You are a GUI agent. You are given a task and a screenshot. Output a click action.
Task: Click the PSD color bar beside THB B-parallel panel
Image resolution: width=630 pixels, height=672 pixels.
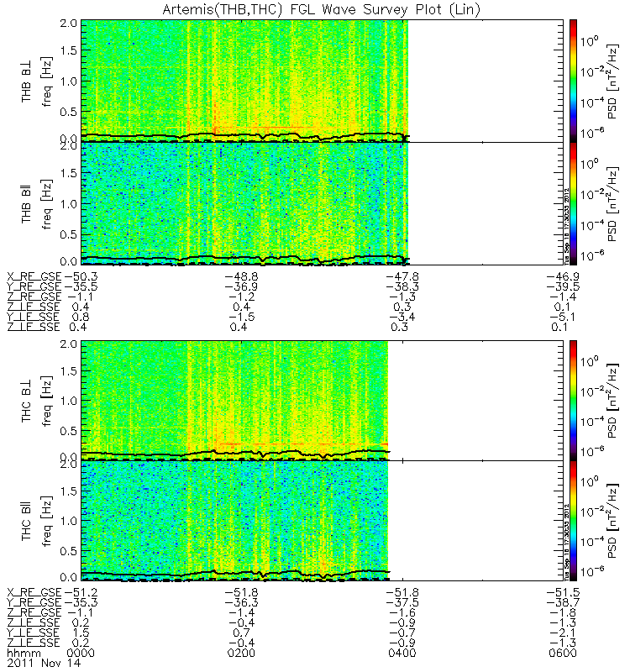[x=573, y=203]
